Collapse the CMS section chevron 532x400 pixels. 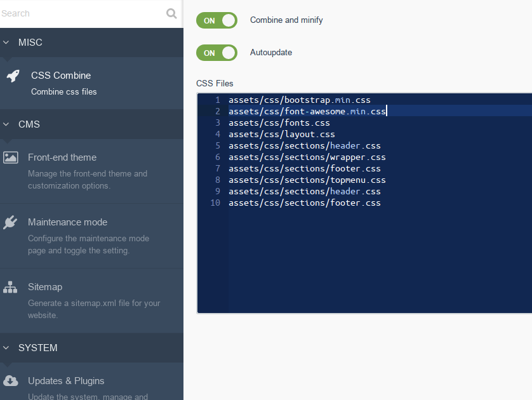pos(6,124)
